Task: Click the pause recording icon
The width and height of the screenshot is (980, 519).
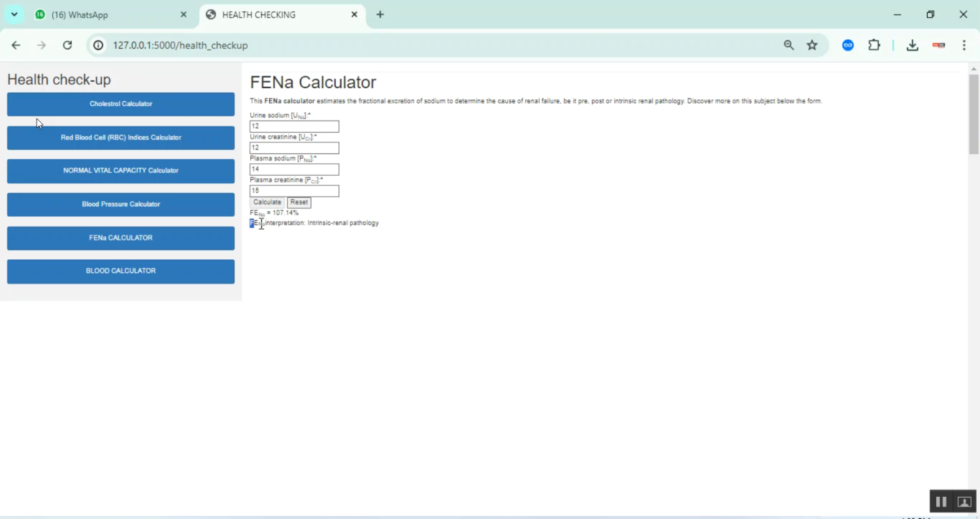Action: pyautogui.click(x=941, y=501)
